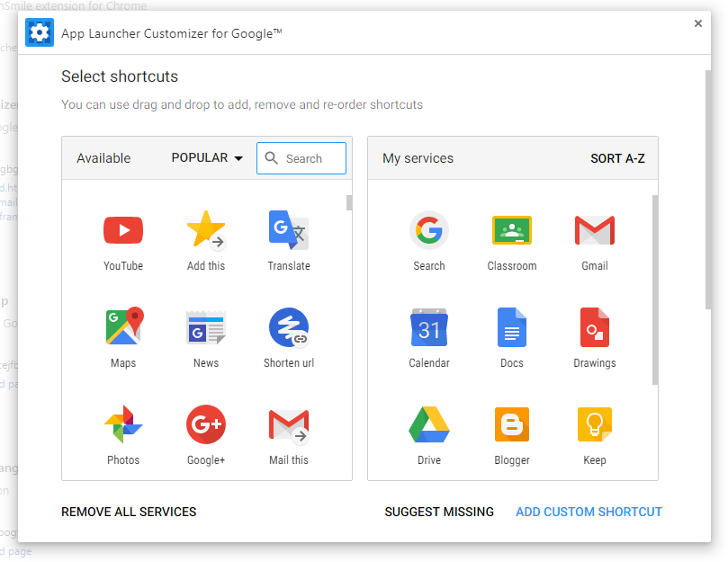Click ADD CUSTOM SHORTCUT link
The width and height of the screenshot is (728, 562).
589,512
